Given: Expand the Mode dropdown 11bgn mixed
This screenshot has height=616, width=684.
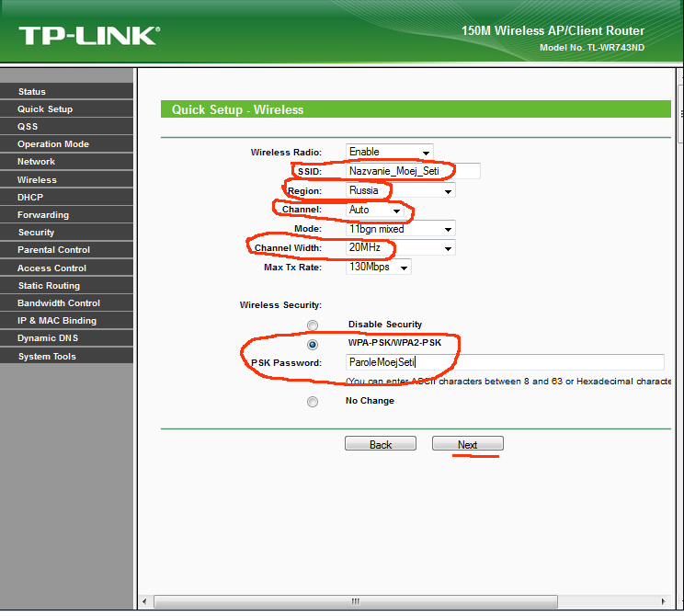Looking at the screenshot, I should pyautogui.click(x=401, y=229).
